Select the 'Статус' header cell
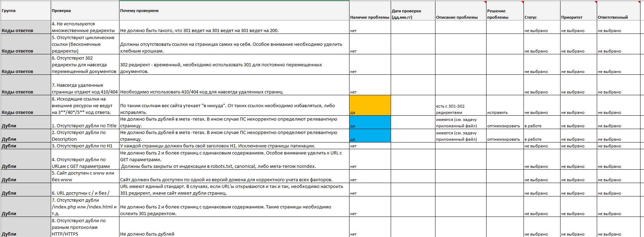The width and height of the screenshot is (644, 237). [542, 11]
